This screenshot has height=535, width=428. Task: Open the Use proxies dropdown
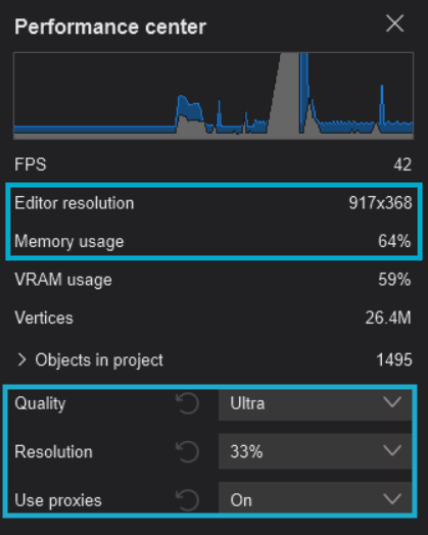(x=315, y=498)
